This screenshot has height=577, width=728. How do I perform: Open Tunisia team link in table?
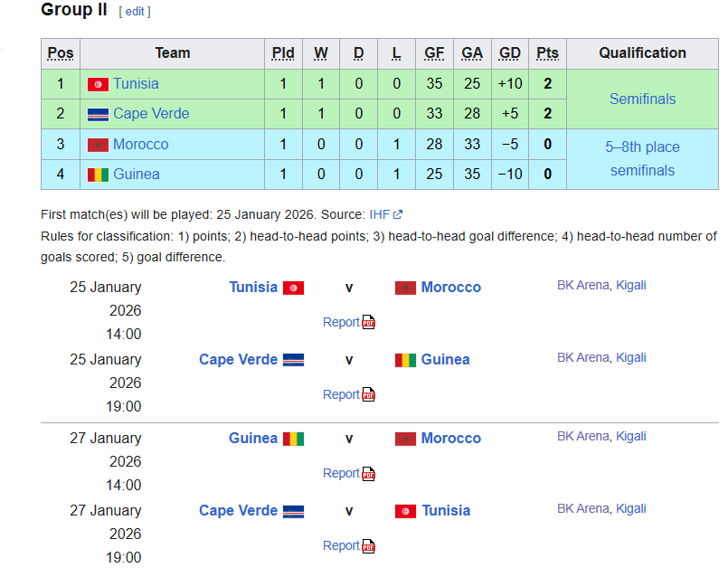pyautogui.click(x=136, y=83)
